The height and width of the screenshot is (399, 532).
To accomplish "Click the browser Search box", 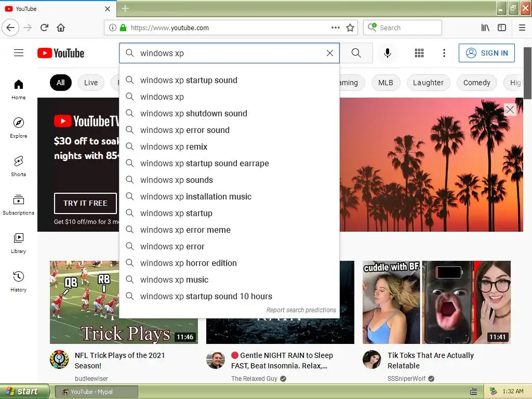I will click(x=403, y=28).
